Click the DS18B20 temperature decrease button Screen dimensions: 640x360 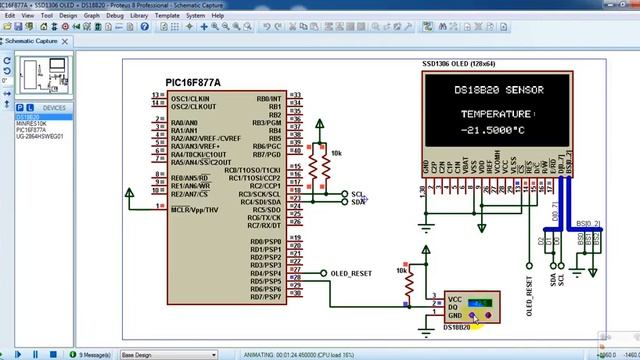click(472, 315)
